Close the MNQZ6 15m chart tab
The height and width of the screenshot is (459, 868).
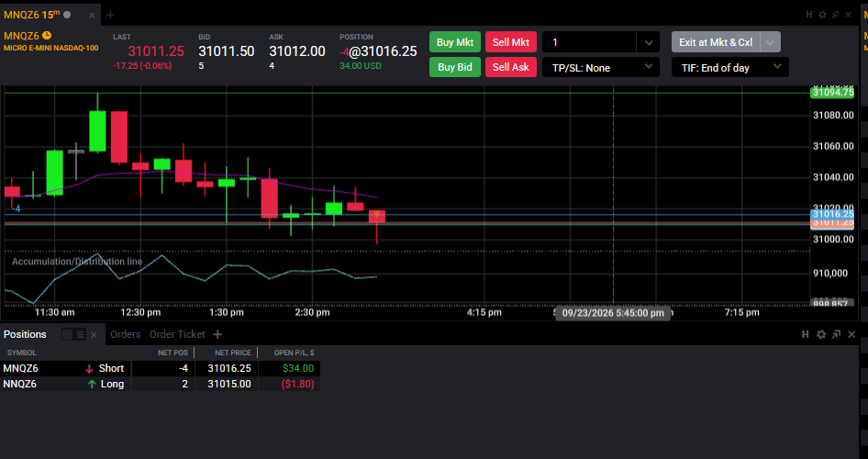tap(92, 16)
